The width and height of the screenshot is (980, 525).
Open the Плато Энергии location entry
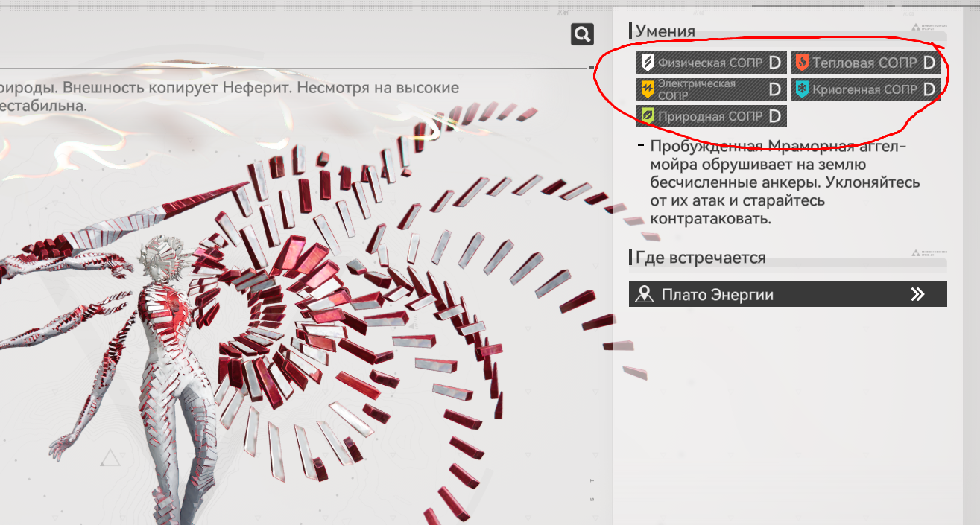point(788,294)
